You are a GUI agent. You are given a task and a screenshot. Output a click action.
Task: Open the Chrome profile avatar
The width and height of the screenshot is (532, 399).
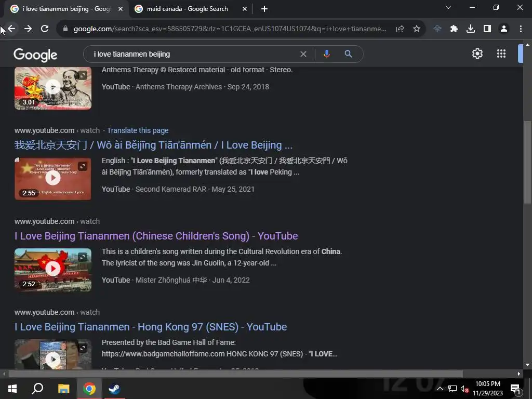pos(504,29)
